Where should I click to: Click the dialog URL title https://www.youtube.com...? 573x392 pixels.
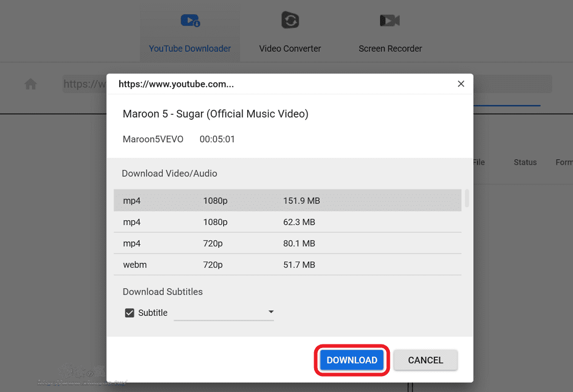[x=176, y=84]
